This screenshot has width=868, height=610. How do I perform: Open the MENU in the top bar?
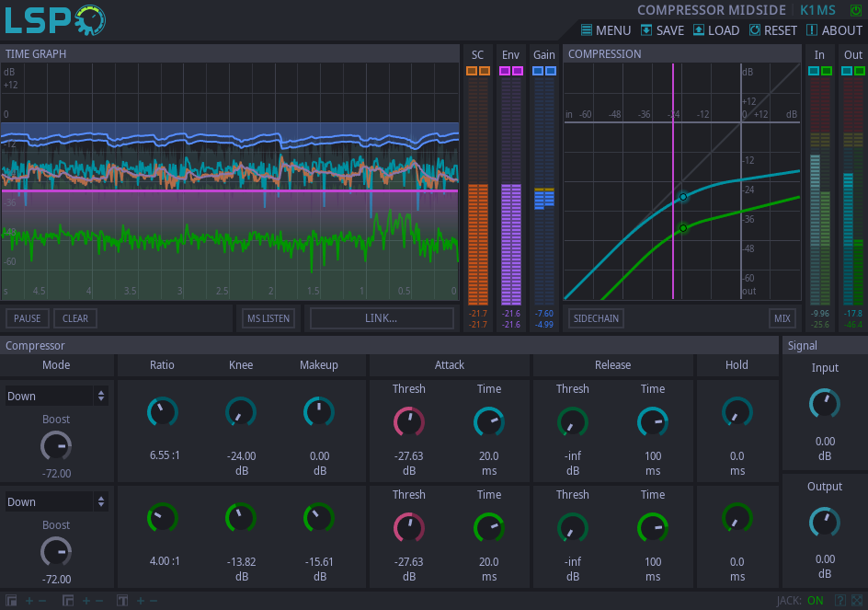point(606,30)
